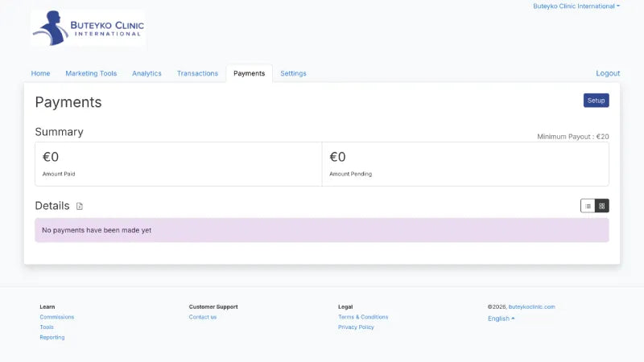Click the Buteyko Clinic International logo
Viewport: 644px width, 362px height.
tap(89, 28)
